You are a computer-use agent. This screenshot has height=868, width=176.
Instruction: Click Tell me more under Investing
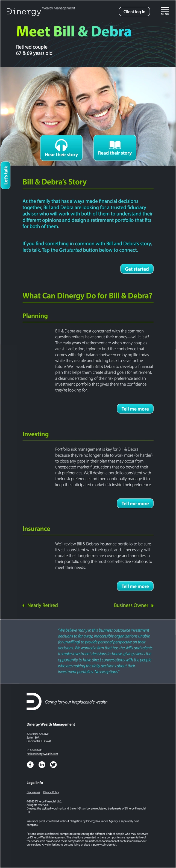click(x=135, y=503)
